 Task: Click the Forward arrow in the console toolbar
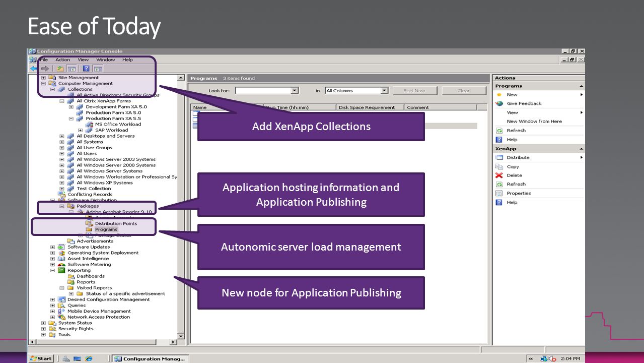point(45,69)
